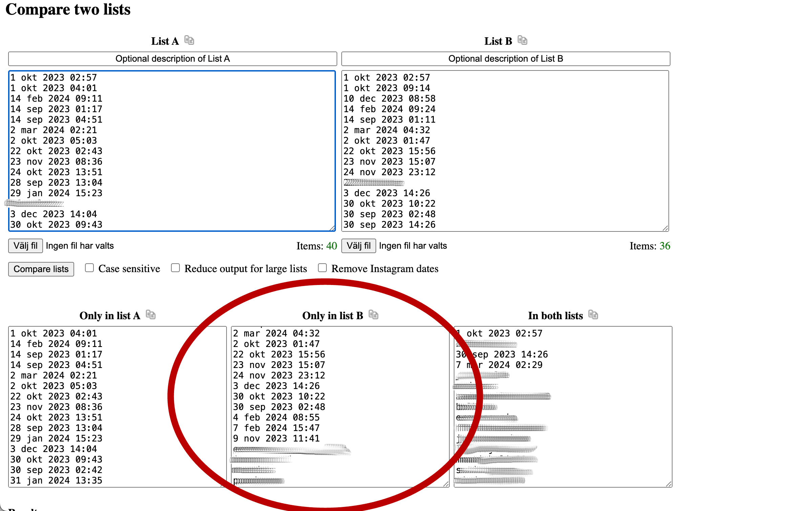
Task: Check 'Remove Instagram dates' option
Action: [322, 268]
